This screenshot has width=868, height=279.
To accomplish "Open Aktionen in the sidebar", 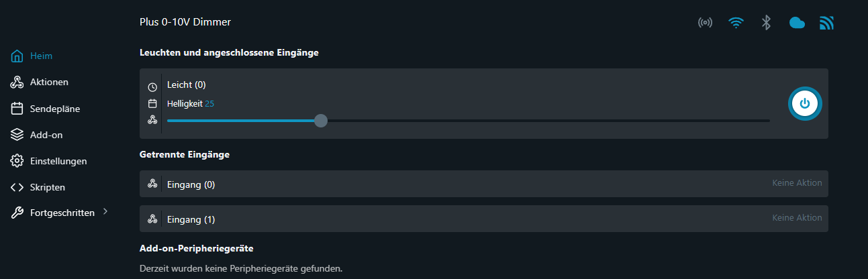I will coord(48,82).
